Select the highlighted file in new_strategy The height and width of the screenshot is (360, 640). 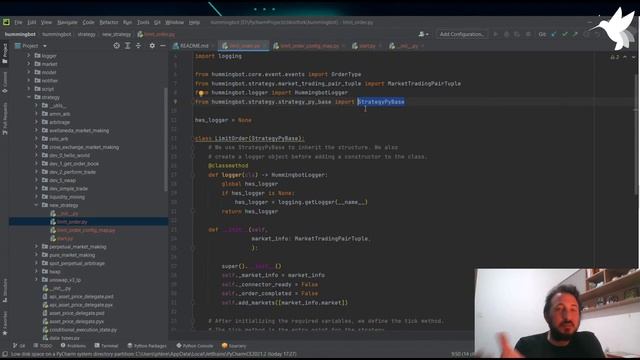[x=89, y=222]
